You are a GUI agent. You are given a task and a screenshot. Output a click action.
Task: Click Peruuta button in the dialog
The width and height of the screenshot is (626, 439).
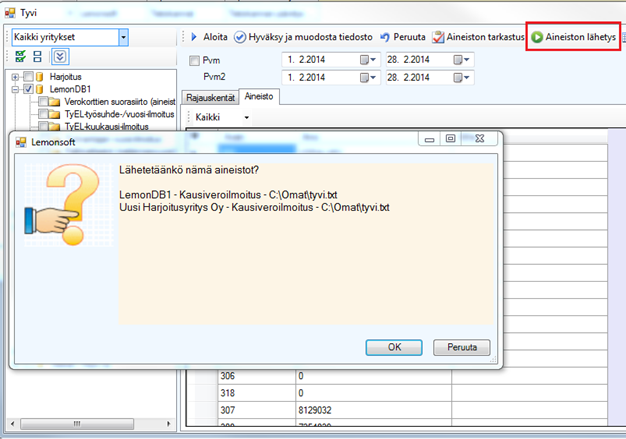[x=462, y=347]
